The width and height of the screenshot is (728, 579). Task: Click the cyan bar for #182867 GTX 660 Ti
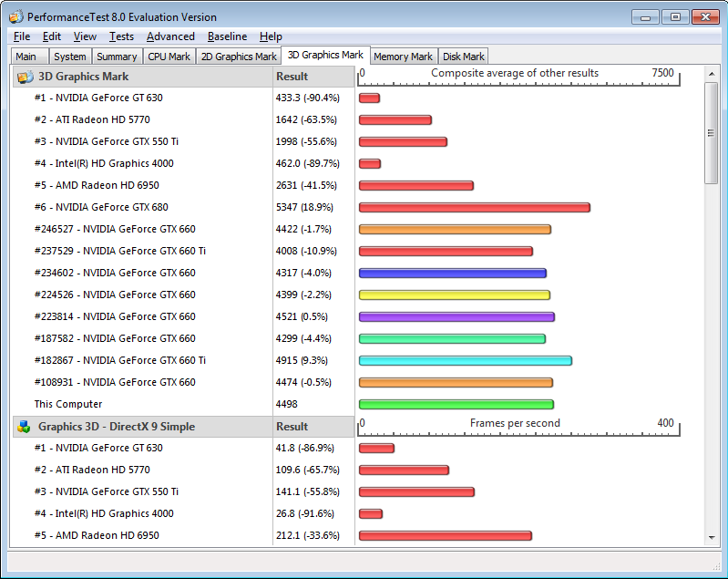(466, 360)
